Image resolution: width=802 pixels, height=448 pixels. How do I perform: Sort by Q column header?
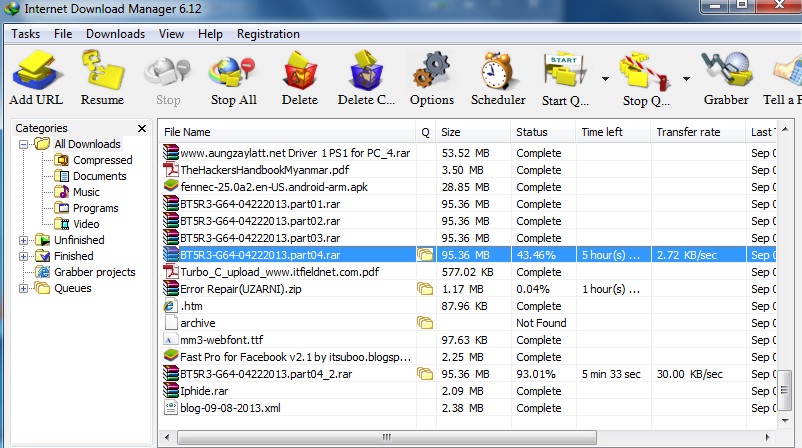[426, 132]
